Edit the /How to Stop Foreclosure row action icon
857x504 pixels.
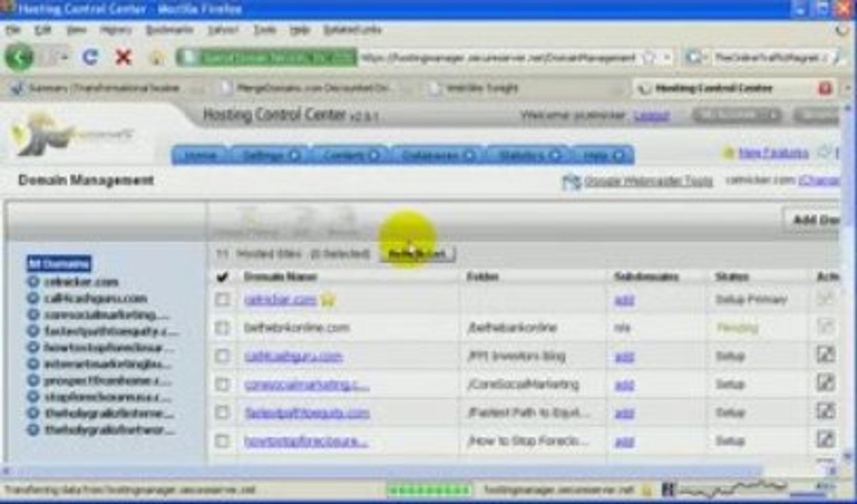[826, 440]
